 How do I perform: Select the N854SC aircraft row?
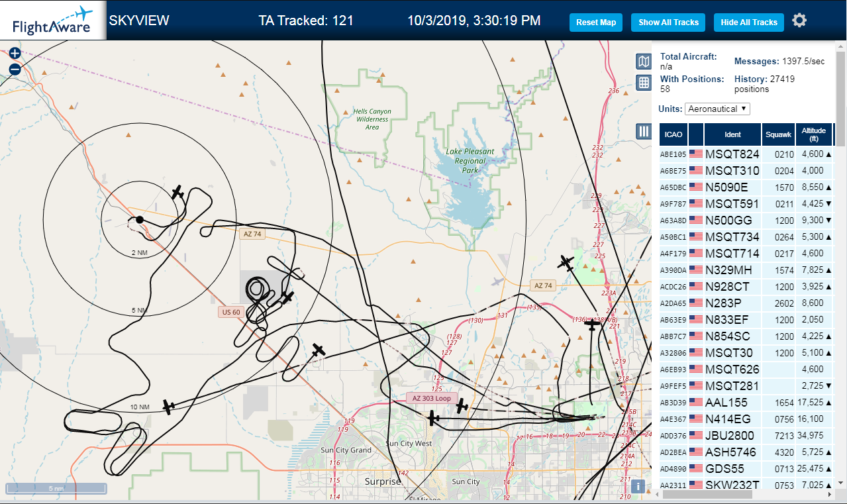tap(746, 336)
